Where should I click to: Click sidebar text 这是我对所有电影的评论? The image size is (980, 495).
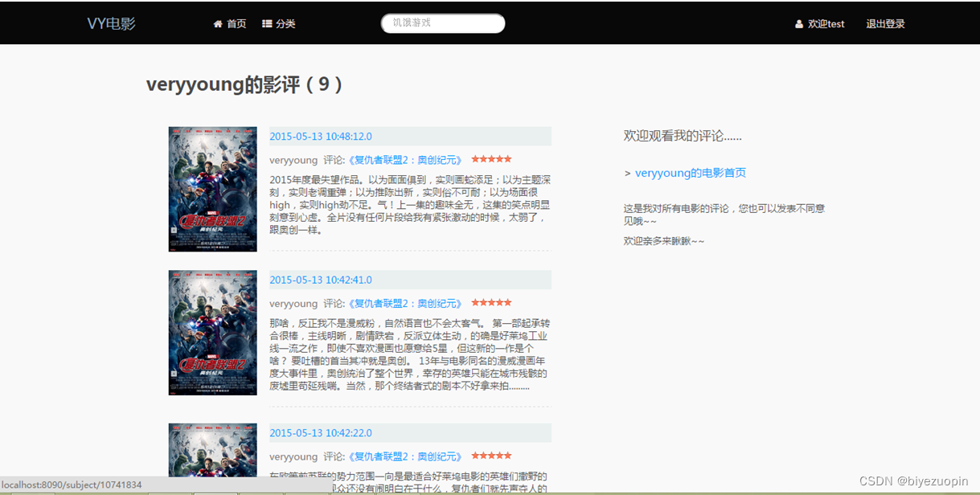(724, 214)
